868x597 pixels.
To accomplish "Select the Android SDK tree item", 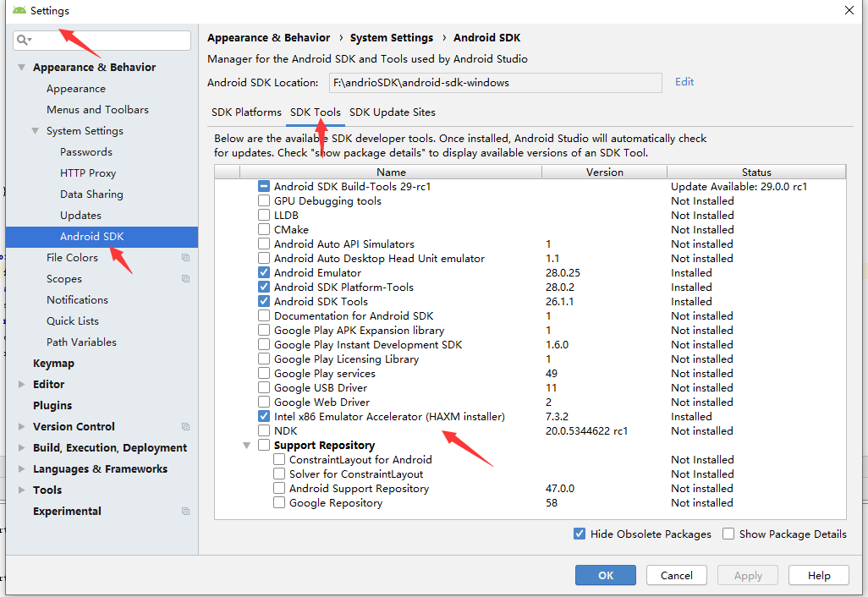I will [102, 237].
